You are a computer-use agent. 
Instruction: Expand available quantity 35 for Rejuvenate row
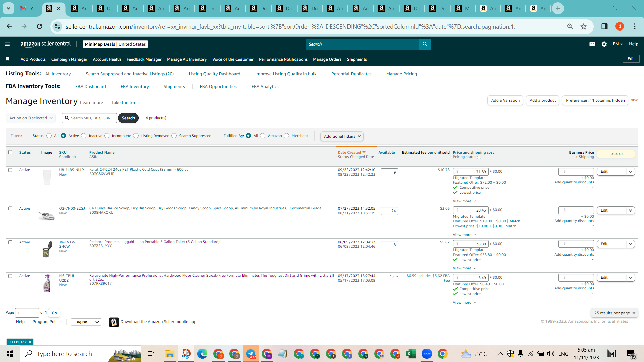(394, 276)
